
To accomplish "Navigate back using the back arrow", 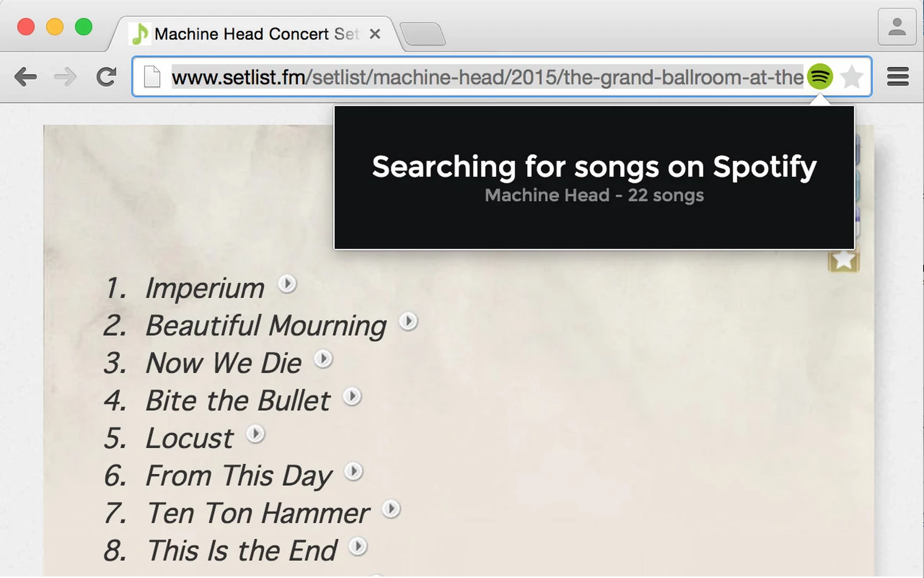I will (x=25, y=77).
